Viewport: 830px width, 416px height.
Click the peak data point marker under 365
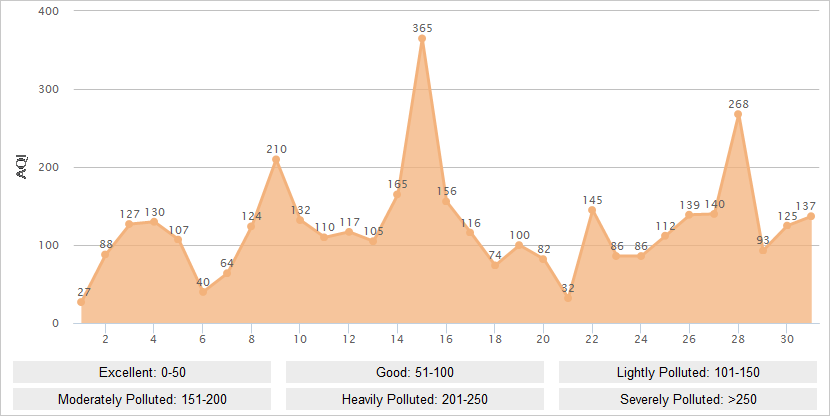coord(422,39)
